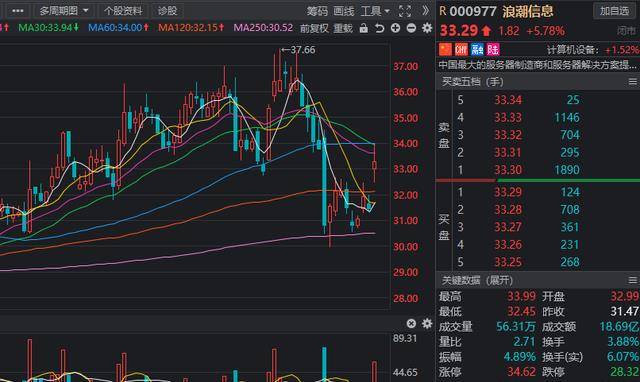Screen dimensions: 640x382
Task: Select sell level 1 price 33.30
Action: [508, 170]
